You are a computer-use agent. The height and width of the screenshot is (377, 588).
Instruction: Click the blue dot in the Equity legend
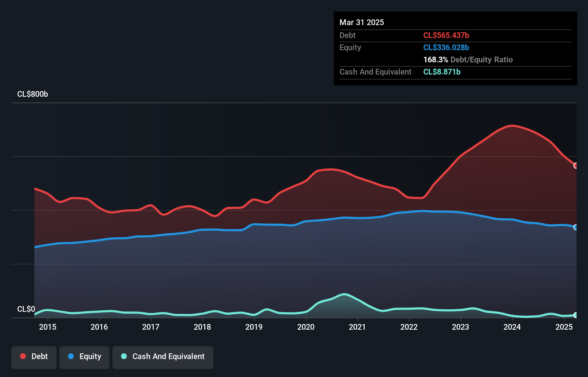coord(71,356)
